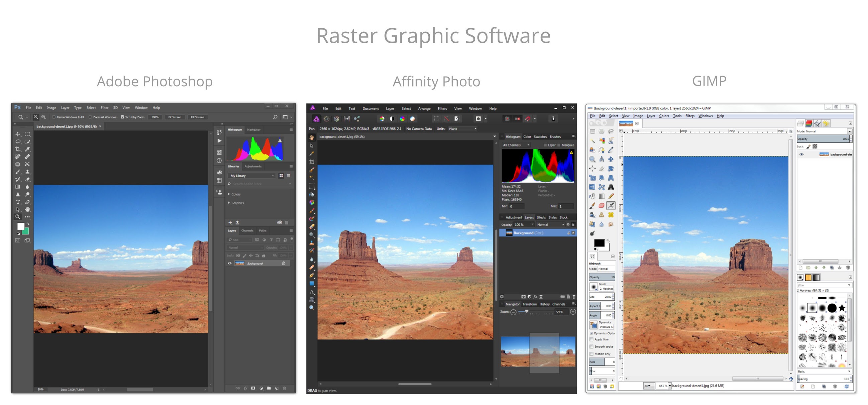Select the Artistic Text tool in Affinity Photo
868x405 pixels.
pos(312,292)
